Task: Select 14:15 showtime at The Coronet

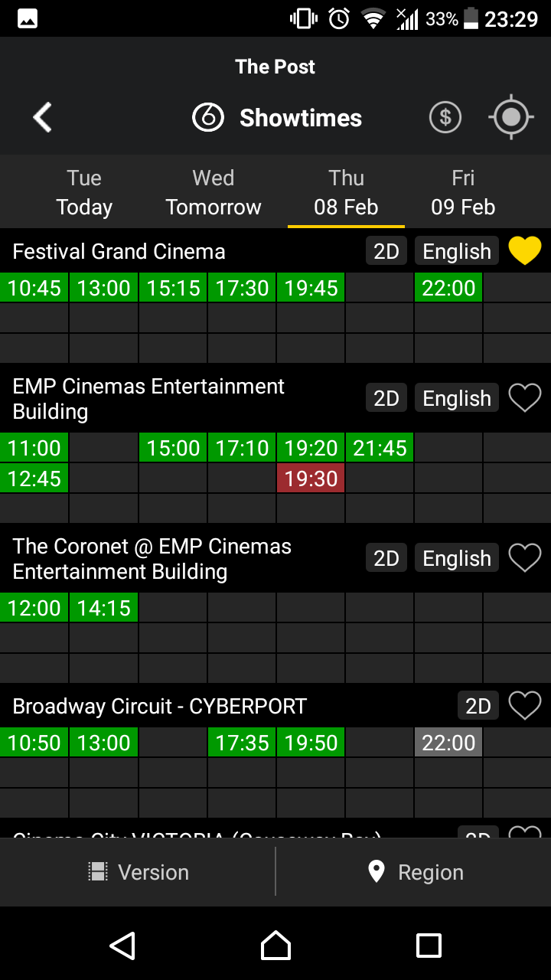Action: [x=104, y=608]
